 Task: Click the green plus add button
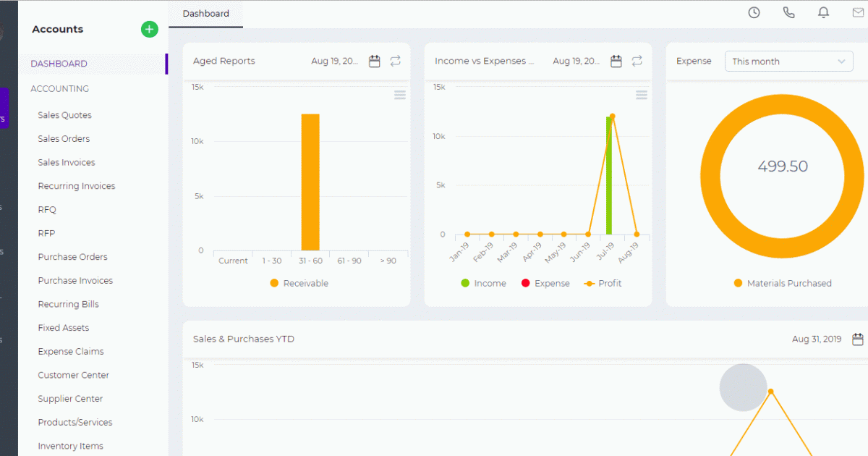[x=149, y=29]
